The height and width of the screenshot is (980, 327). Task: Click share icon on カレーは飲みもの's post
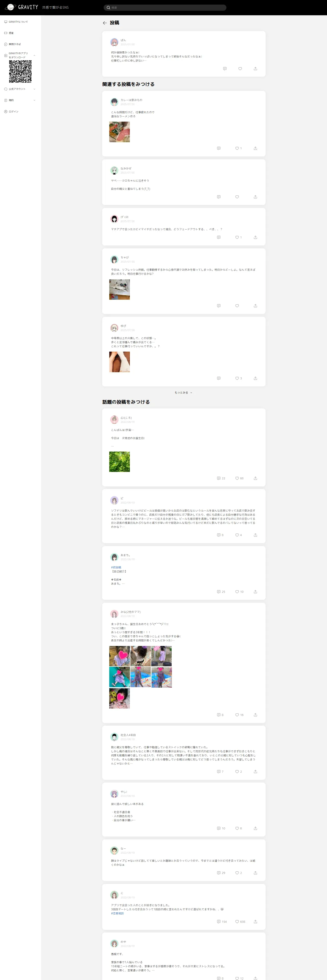(x=255, y=148)
